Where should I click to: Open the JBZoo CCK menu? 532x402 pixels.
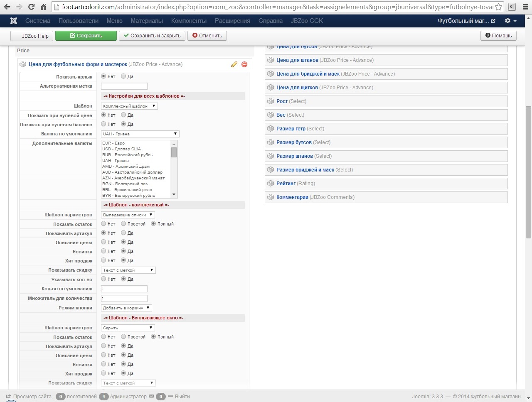307,21
